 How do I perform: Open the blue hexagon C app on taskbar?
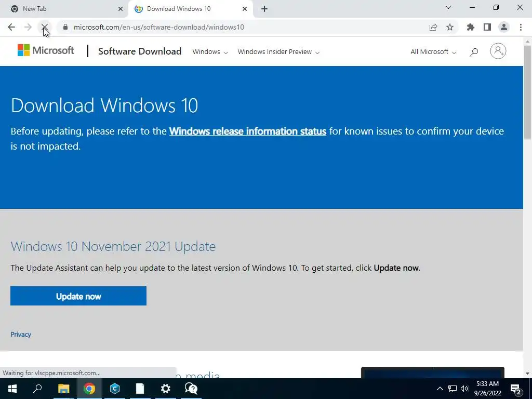(x=115, y=389)
